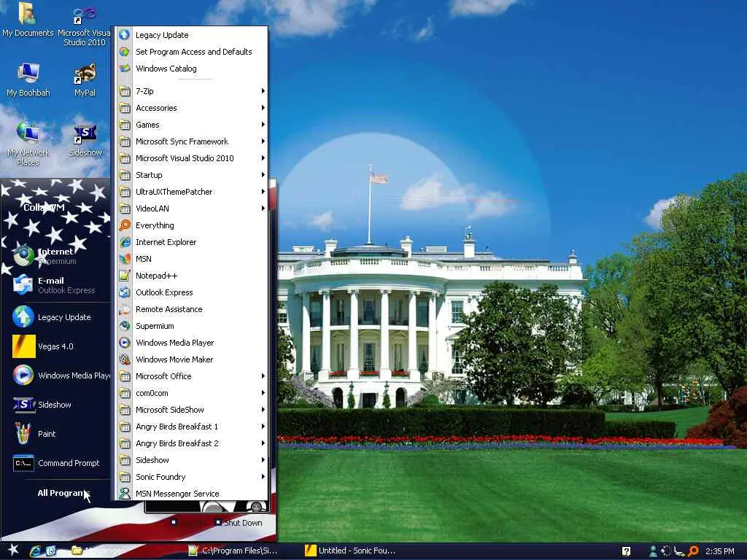Expand UltraUXThemePatcher submenu
747x560 pixels.
(x=190, y=192)
